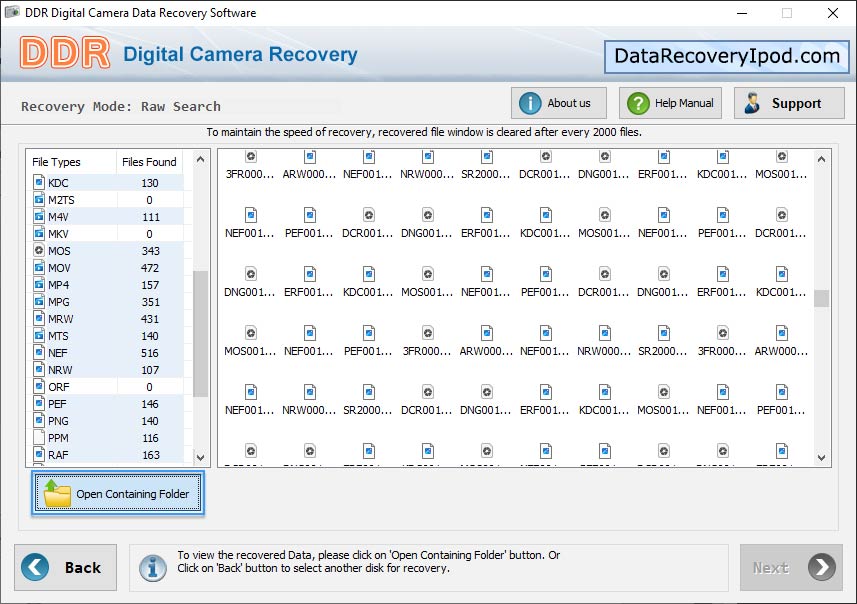
Task: Click the 'To view the recovered Data' hint text
Action: [368, 561]
